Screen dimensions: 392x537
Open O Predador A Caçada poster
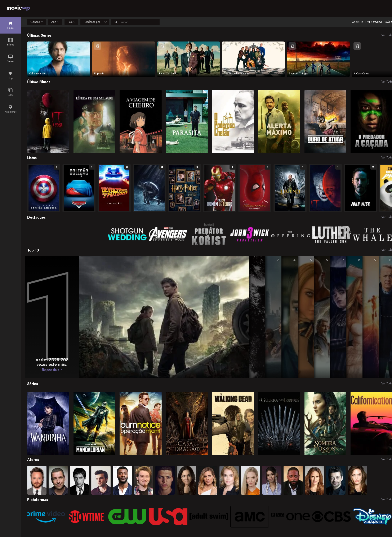coord(371,122)
